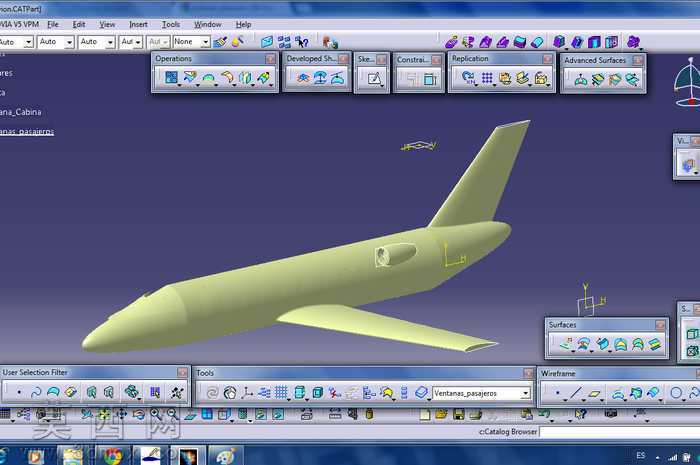Toggle the Point Filter in User Selection Filter
700x465 pixels.
(x=19, y=392)
